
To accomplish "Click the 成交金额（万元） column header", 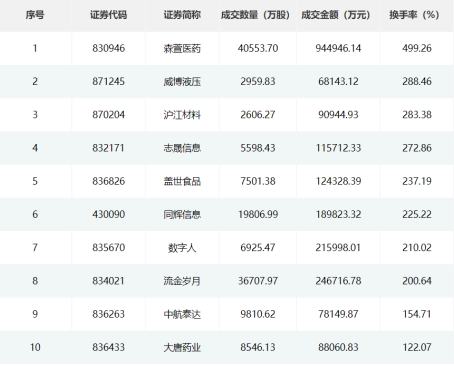I will coord(336,15).
